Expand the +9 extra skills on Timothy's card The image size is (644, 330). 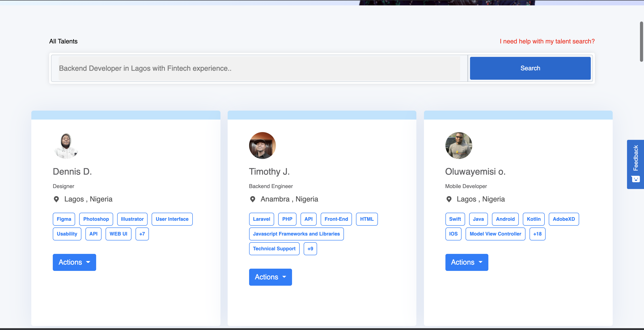coord(310,249)
